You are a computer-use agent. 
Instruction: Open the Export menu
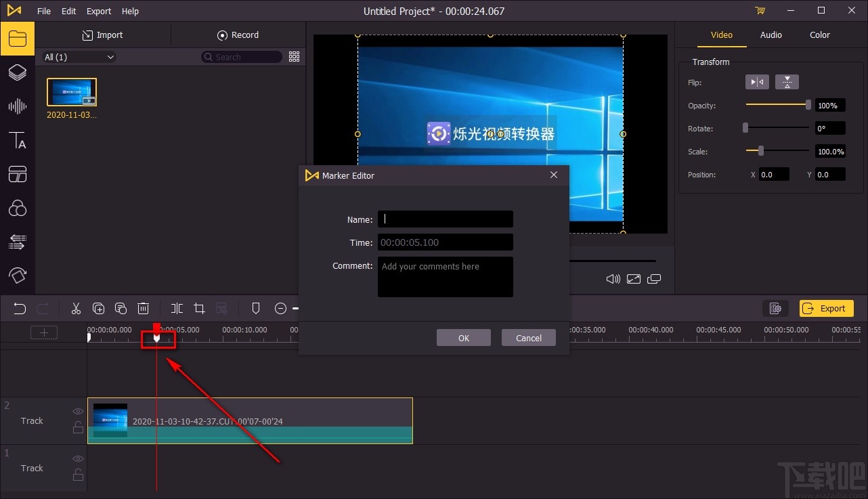(99, 11)
